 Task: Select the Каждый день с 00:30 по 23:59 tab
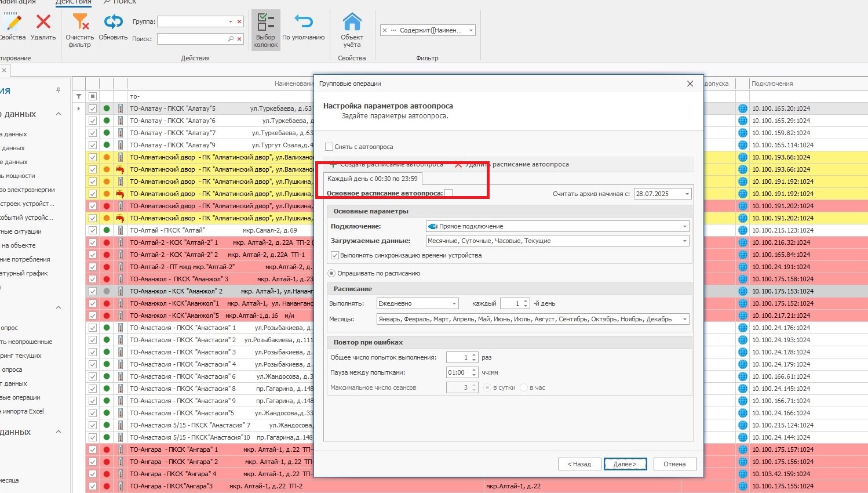click(x=372, y=179)
